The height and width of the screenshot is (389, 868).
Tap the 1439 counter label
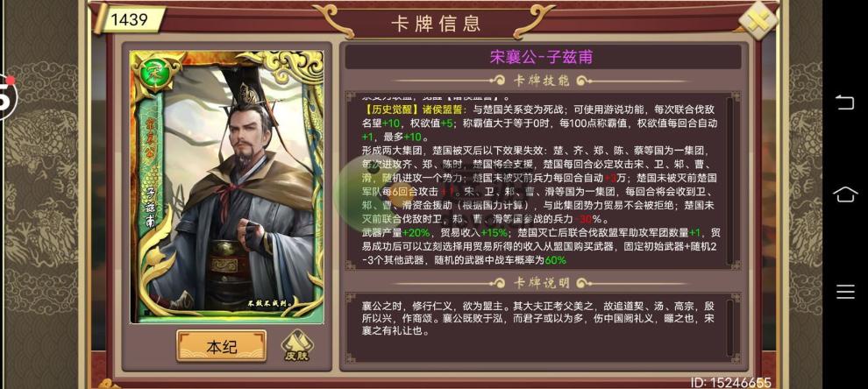coord(130,20)
